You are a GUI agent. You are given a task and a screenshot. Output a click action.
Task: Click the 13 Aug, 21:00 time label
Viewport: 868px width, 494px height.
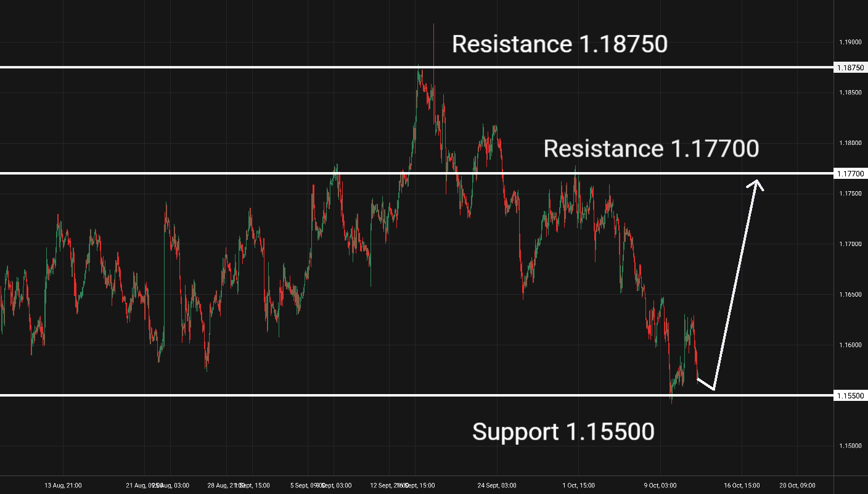tap(63, 485)
